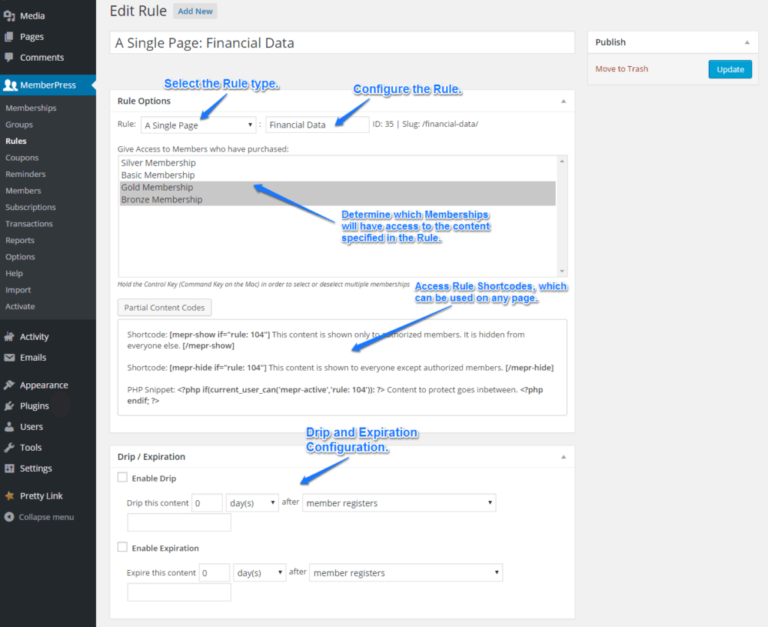Viewport: 768px width, 627px height.
Task: Open the drip 'member registers' trigger dropdown
Action: 399,503
